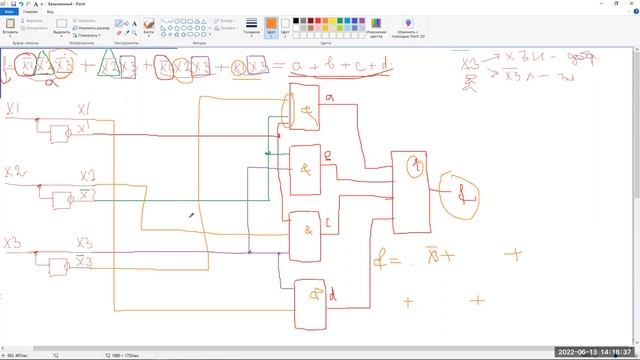
Task: Click the Cut button in Clipboard group
Action: point(32,20)
